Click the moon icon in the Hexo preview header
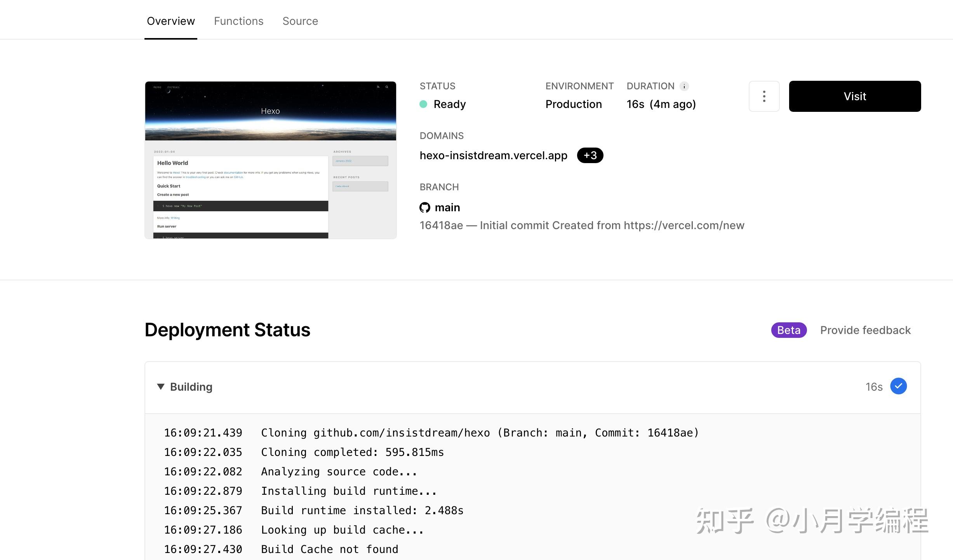The width and height of the screenshot is (953, 560). pyautogui.click(x=168, y=92)
